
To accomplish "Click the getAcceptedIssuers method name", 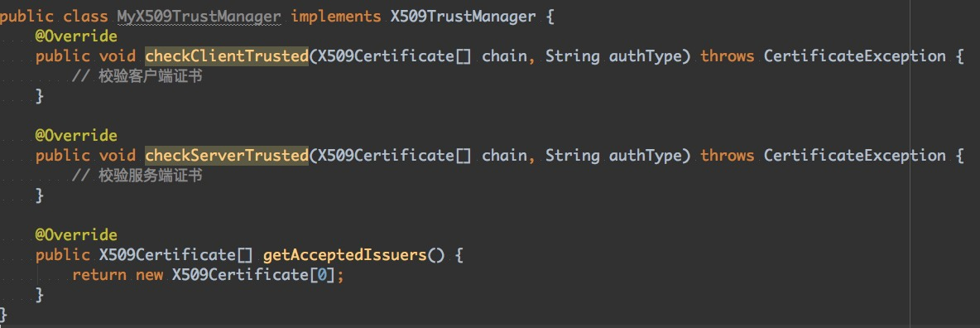I will pyautogui.click(x=345, y=255).
